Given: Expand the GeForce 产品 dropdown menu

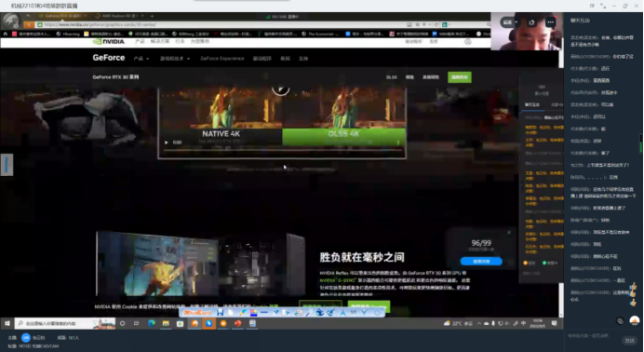Looking at the screenshot, I should coord(141,59).
